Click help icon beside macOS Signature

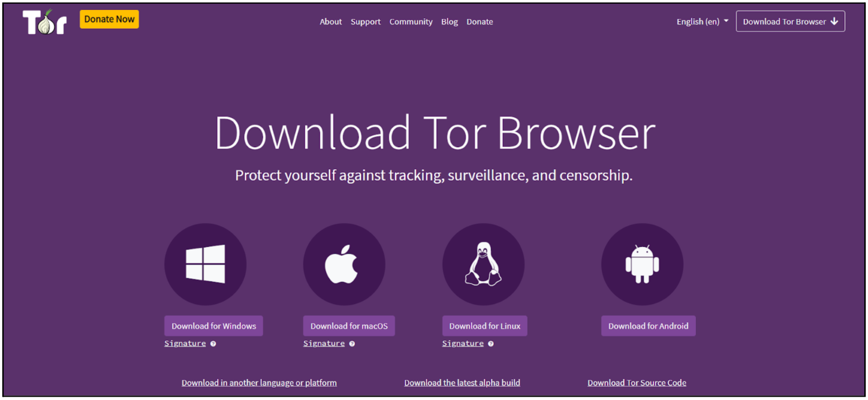(352, 344)
